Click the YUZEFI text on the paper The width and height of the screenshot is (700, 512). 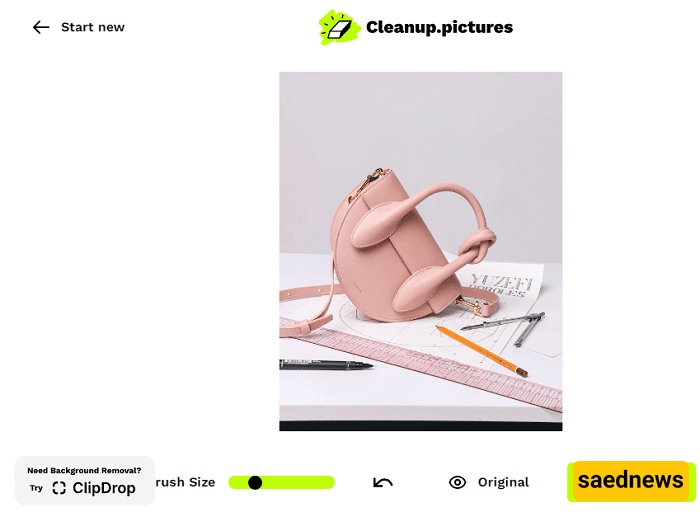click(x=502, y=282)
